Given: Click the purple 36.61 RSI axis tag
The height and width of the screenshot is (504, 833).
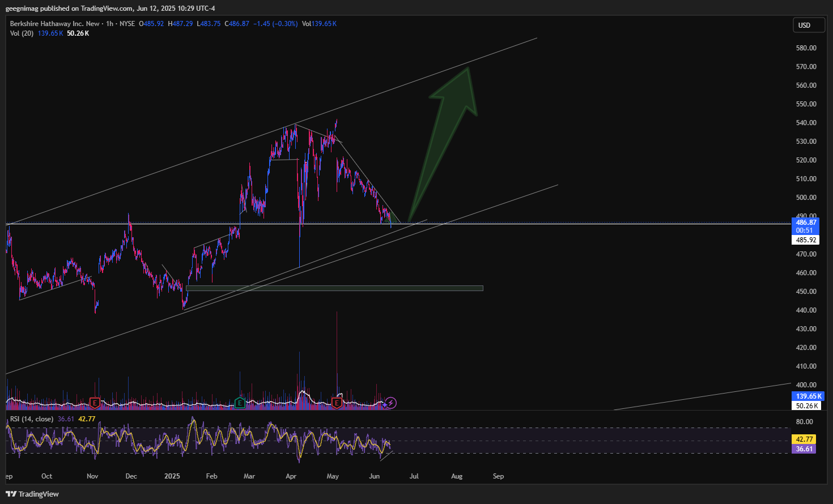Looking at the screenshot, I should tap(804, 449).
